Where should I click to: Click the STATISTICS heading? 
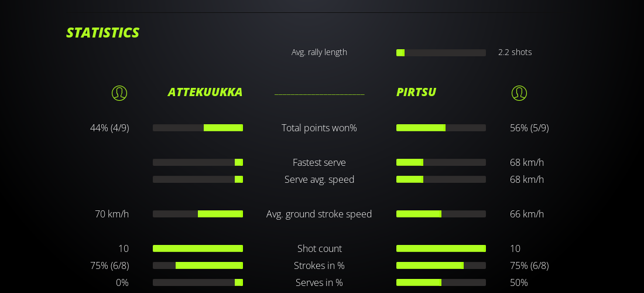pyautogui.click(x=102, y=33)
